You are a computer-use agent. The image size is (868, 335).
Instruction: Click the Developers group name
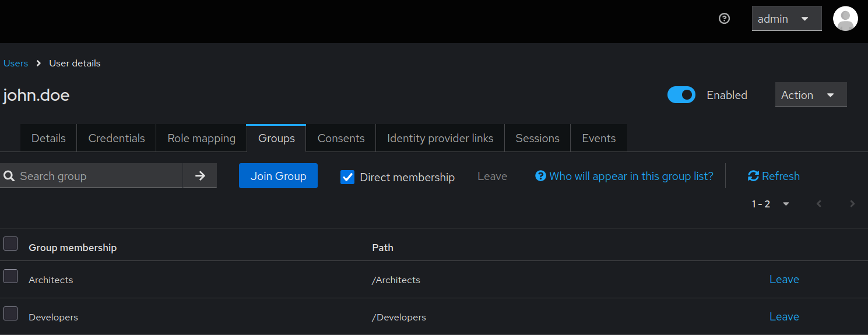53,317
